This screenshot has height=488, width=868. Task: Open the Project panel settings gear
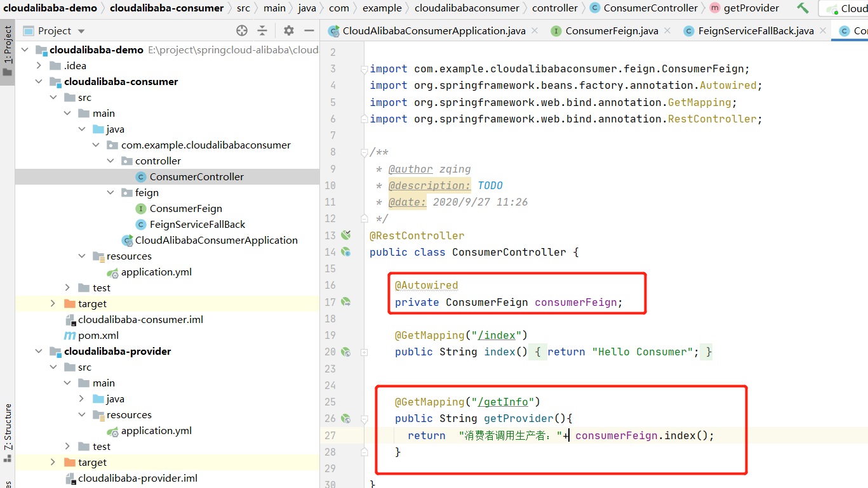pyautogui.click(x=288, y=30)
